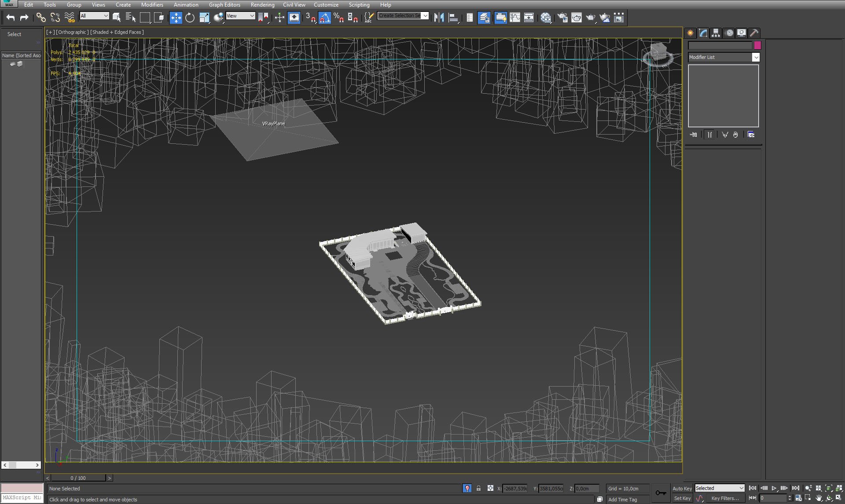Switch to the Hierarchy command panel tab
This screenshot has height=504, width=845.
[x=716, y=33]
